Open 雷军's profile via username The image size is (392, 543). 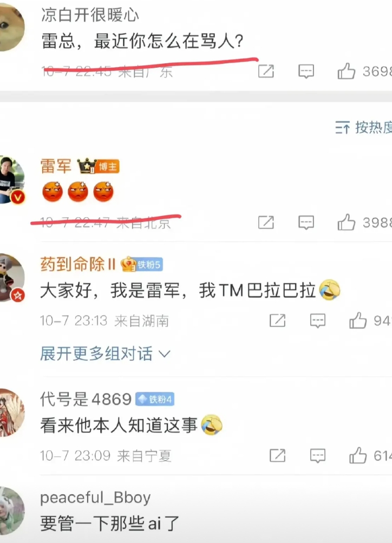pos(56,166)
